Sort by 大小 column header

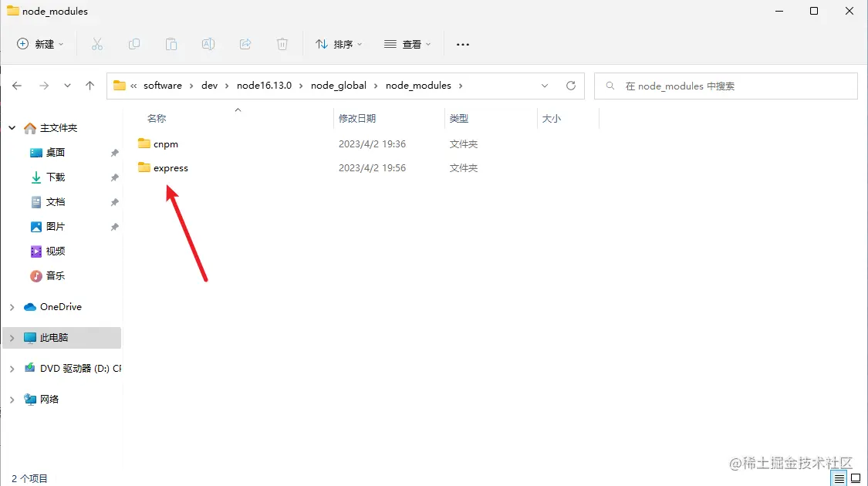coord(552,118)
